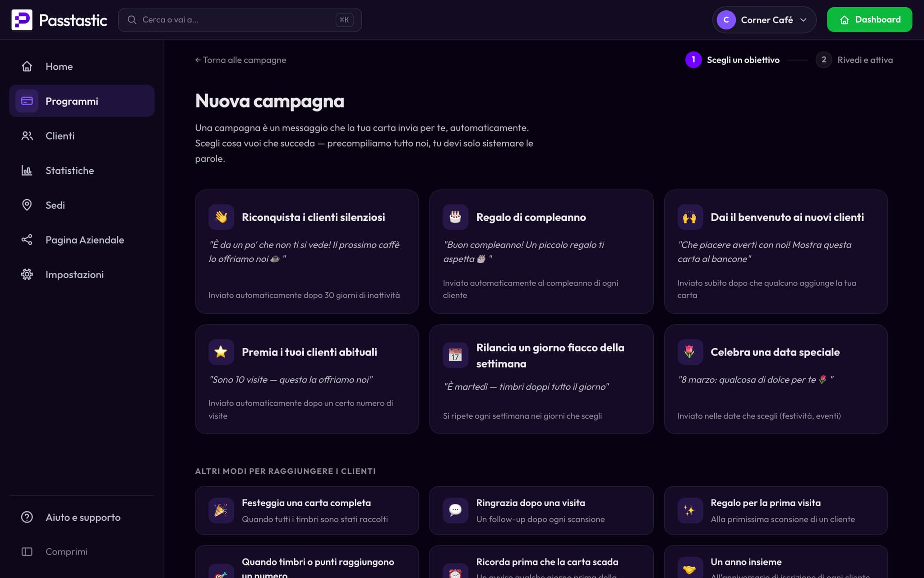Click the waving hand icon on Riconquista card
The image size is (924, 578).
tap(221, 217)
